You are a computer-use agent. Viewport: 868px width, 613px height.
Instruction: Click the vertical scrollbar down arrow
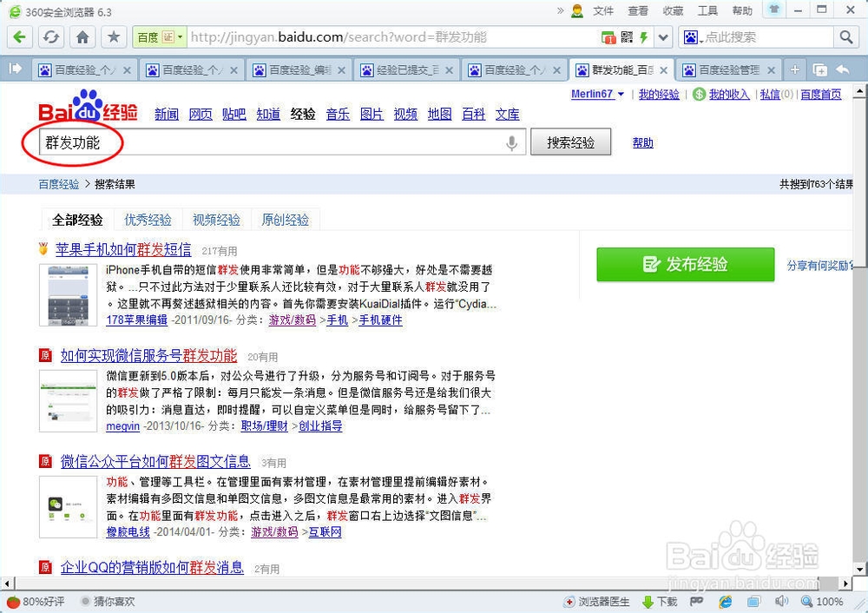[x=859, y=569]
